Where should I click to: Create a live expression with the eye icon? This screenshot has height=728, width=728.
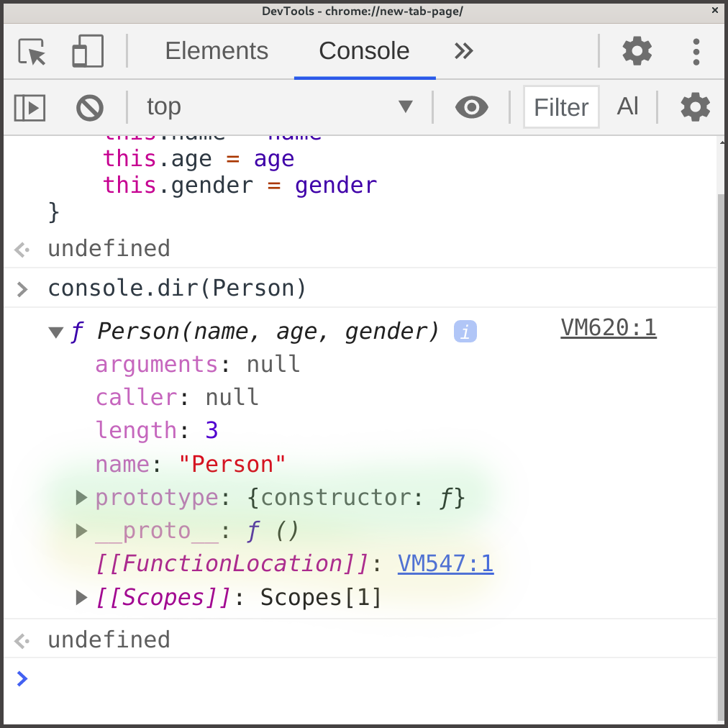click(471, 106)
